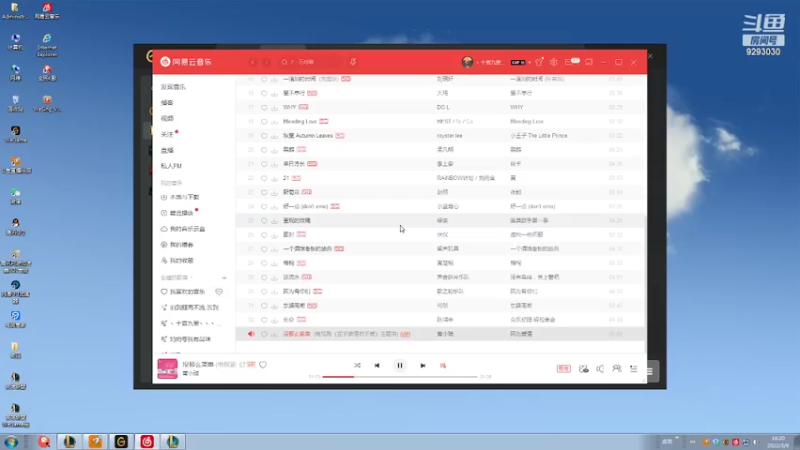Skip to the previous track
The image size is (800, 450).
377,365
